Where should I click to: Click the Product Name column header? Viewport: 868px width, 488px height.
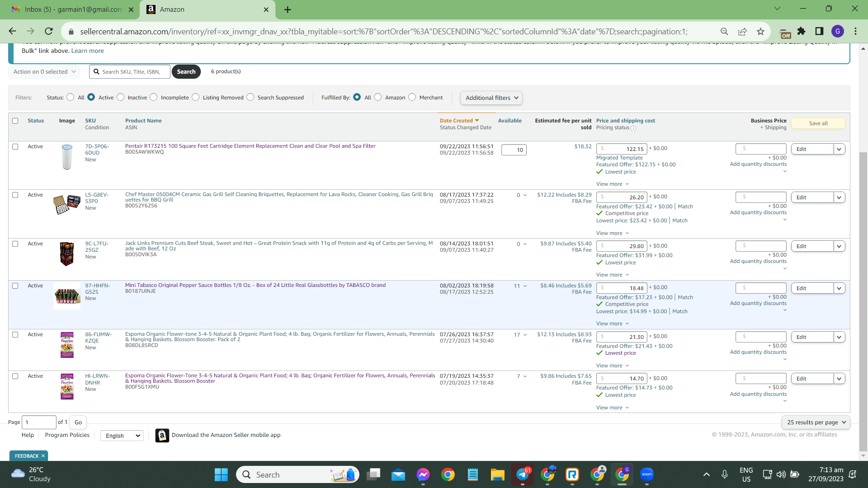pyautogui.click(x=143, y=121)
